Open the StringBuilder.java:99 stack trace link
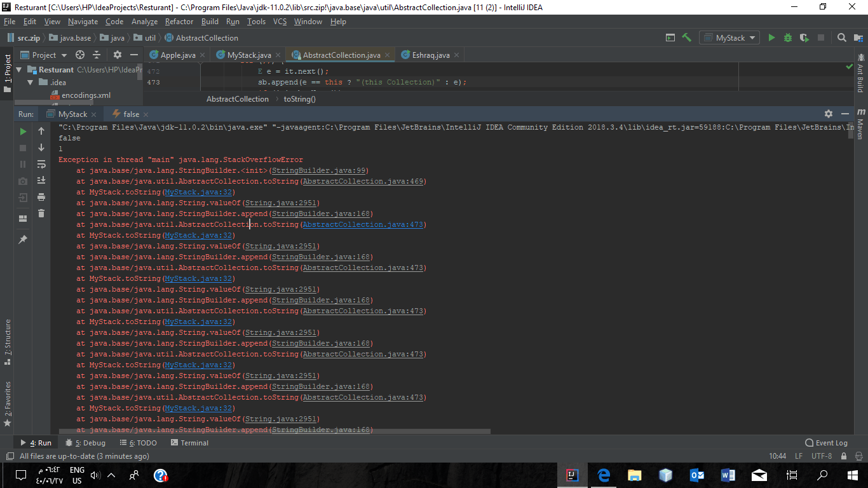Screen dimensions: 868x488 tap(318, 170)
